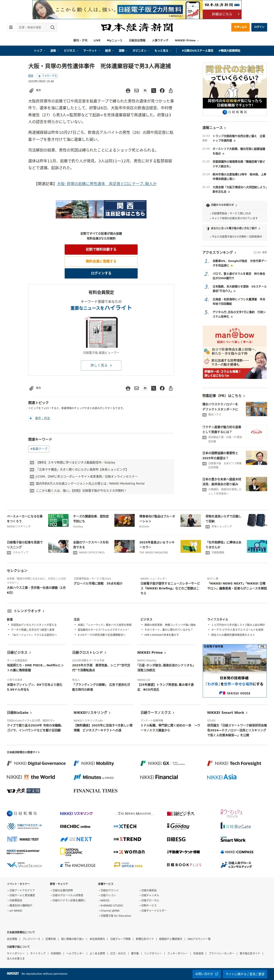Email article via top envelope icon
Image resolution: width=274 pixels, height=980 pixels.
tap(136, 91)
